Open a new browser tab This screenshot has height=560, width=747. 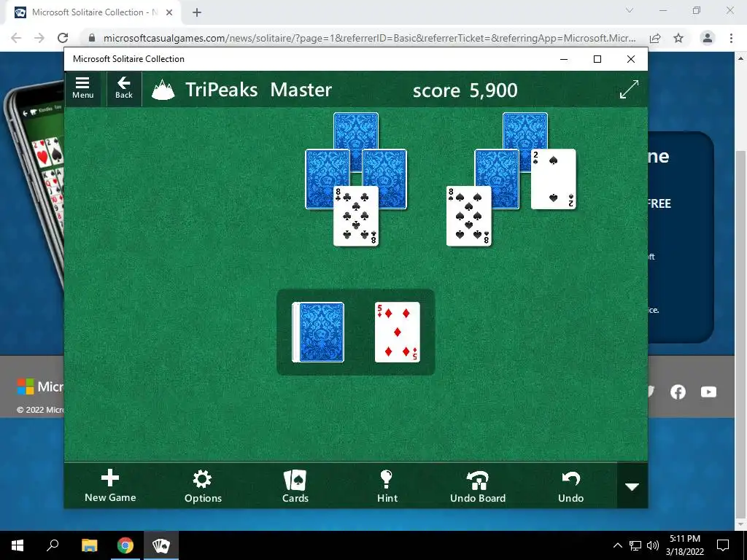(197, 12)
